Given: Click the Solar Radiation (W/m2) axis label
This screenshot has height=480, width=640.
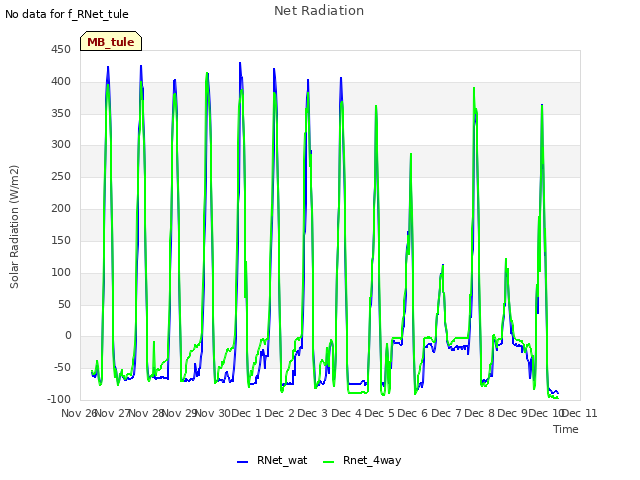Looking at the screenshot, I should (x=14, y=227).
